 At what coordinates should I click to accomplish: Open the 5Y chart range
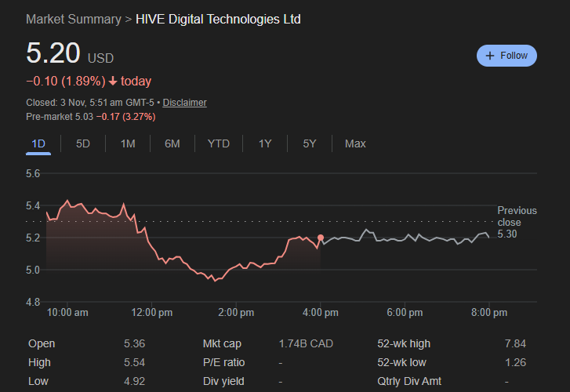(310, 143)
